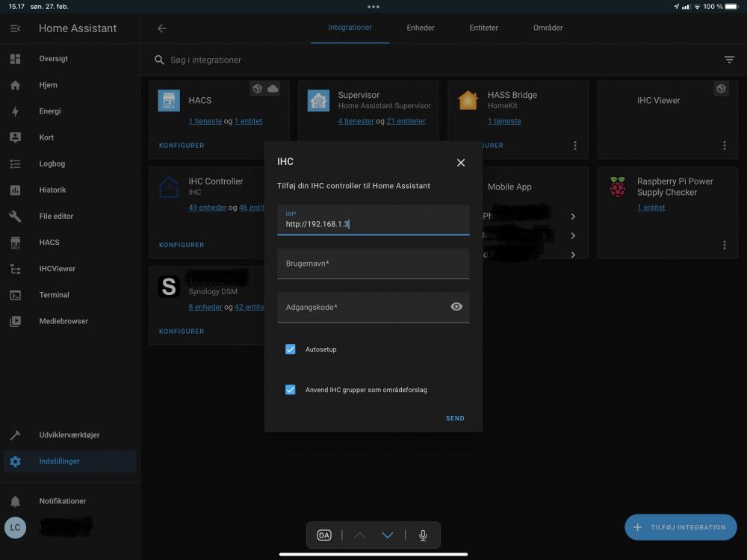Tap the keyboard microphone icon
Image resolution: width=747 pixels, height=560 pixels.
click(423, 535)
